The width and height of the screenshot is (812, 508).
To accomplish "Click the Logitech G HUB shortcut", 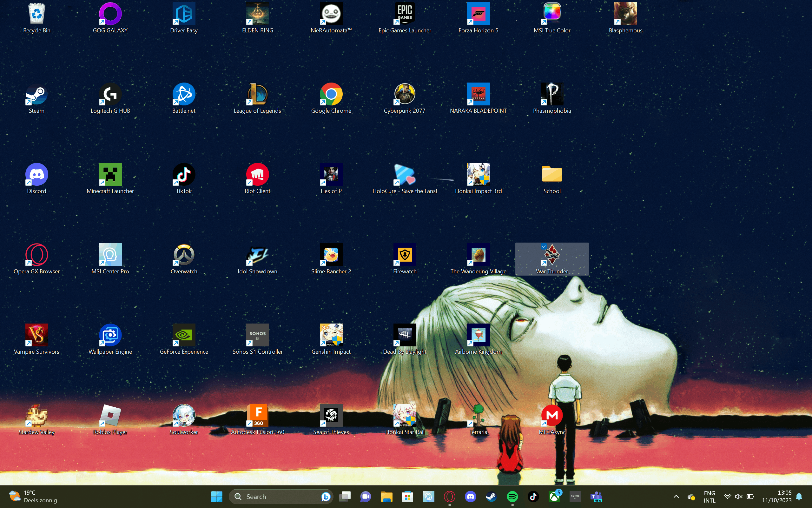I will [110, 98].
